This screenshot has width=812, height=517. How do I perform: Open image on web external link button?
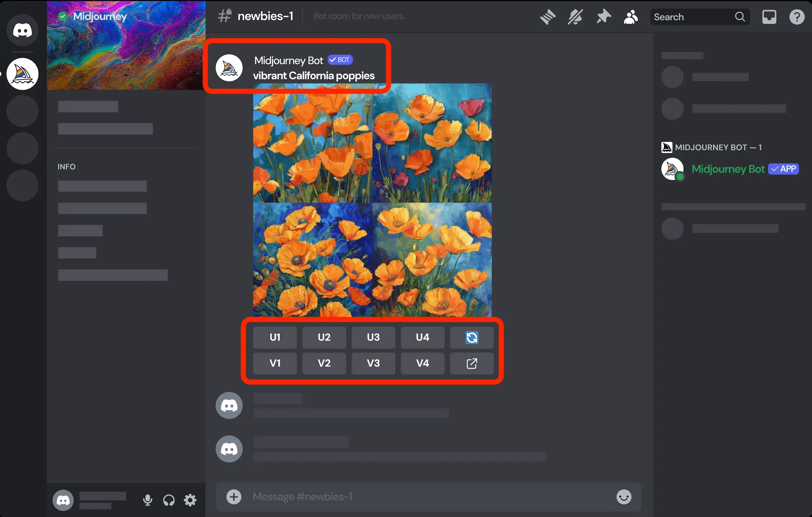pyautogui.click(x=472, y=363)
